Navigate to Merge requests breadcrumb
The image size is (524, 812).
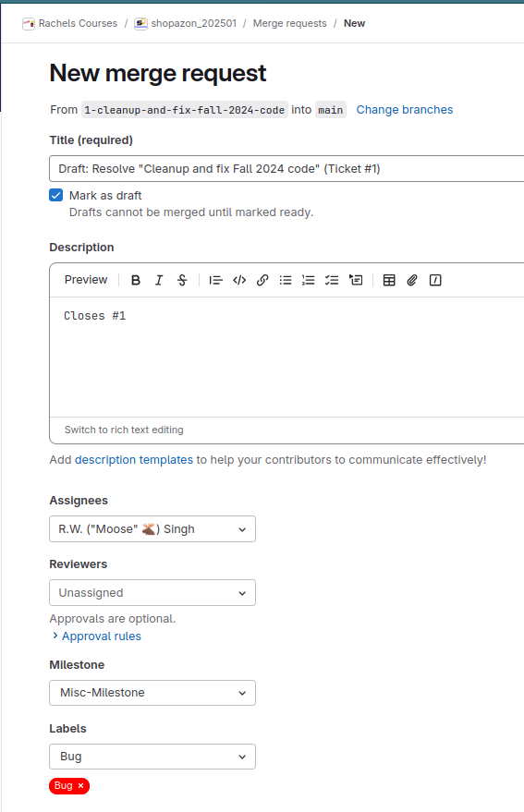coord(290,23)
